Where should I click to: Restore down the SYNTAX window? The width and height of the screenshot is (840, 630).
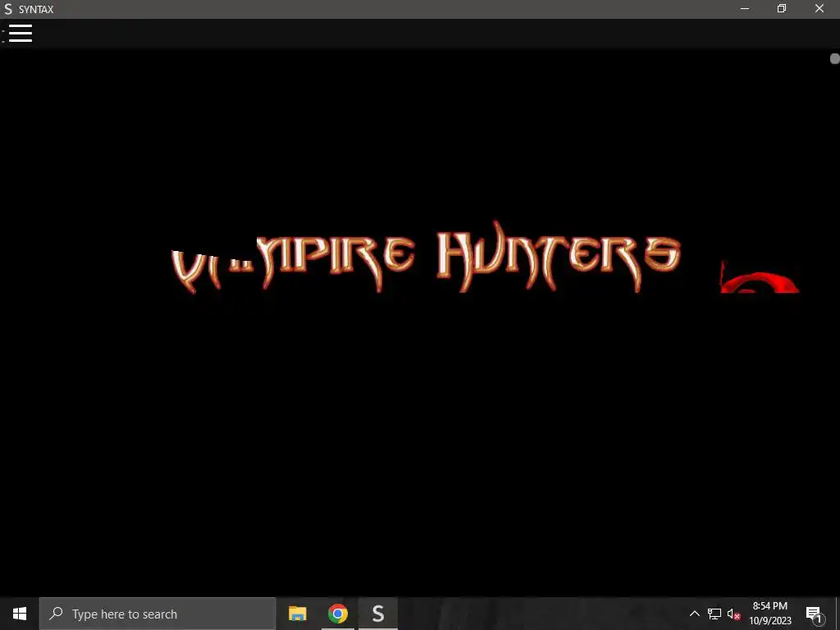pos(782,8)
